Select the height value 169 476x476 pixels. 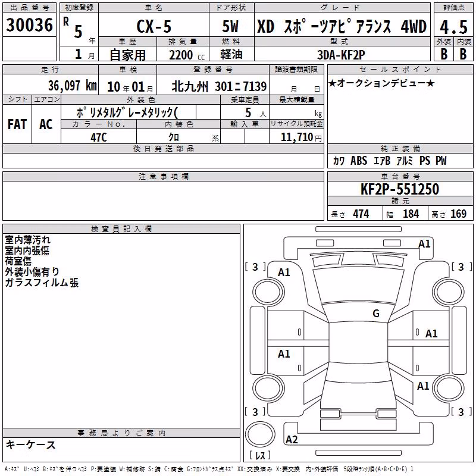(458, 214)
